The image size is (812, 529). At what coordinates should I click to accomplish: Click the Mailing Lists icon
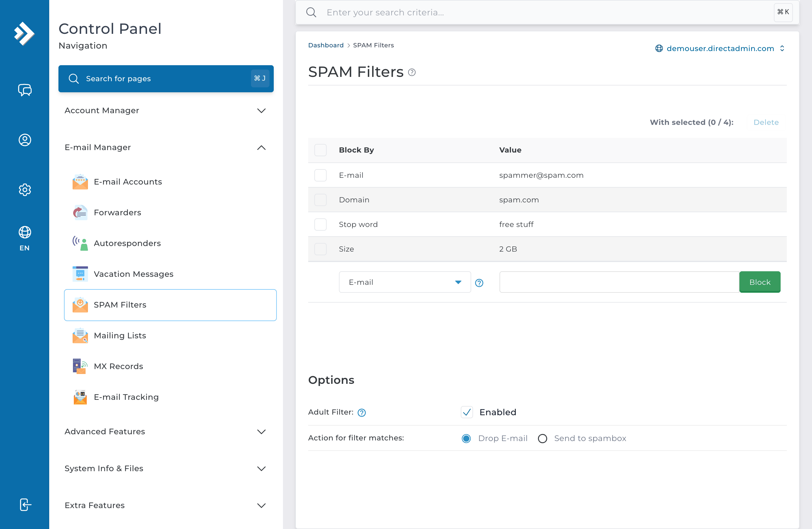tap(80, 336)
